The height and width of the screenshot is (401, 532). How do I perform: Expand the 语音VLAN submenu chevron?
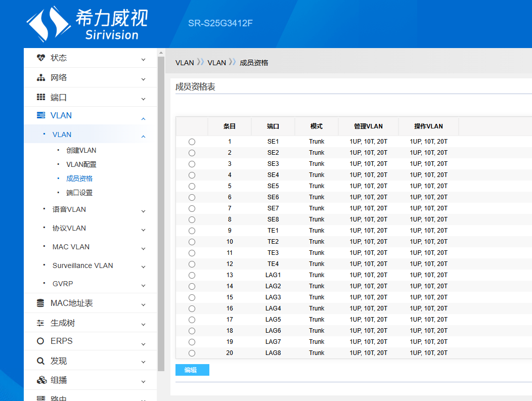pyautogui.click(x=143, y=211)
